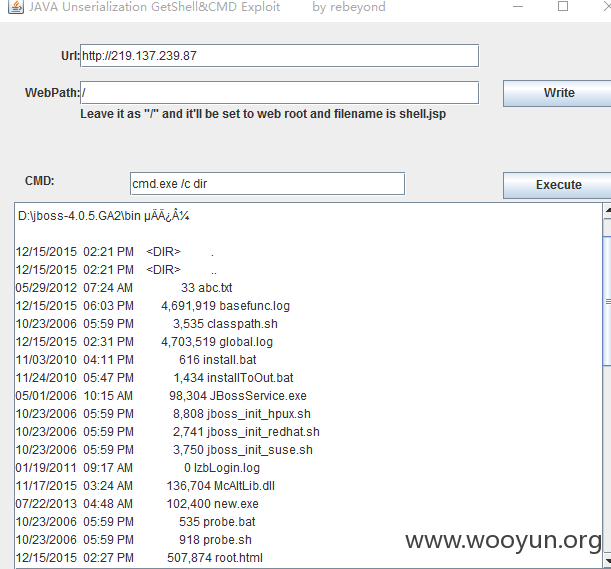Click the D:\jboss-4.0.5.GA2\bin directory line
This screenshot has height=569, width=611.
[x=104, y=216]
